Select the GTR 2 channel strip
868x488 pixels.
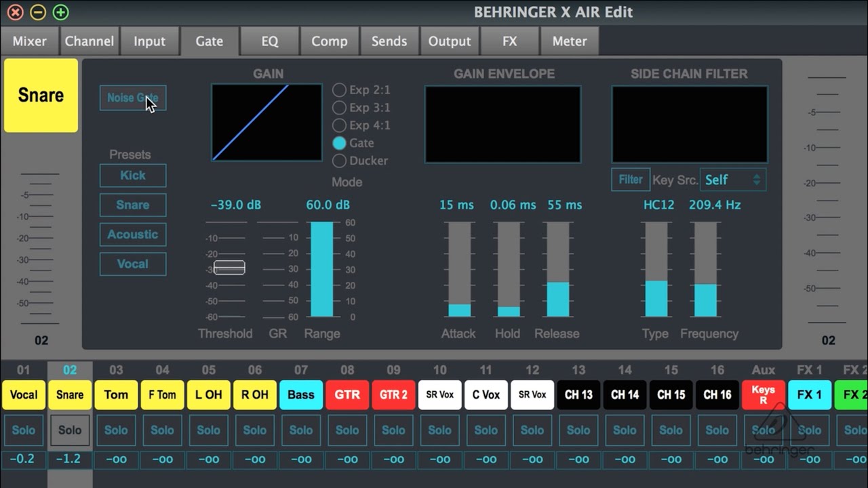[x=393, y=395]
